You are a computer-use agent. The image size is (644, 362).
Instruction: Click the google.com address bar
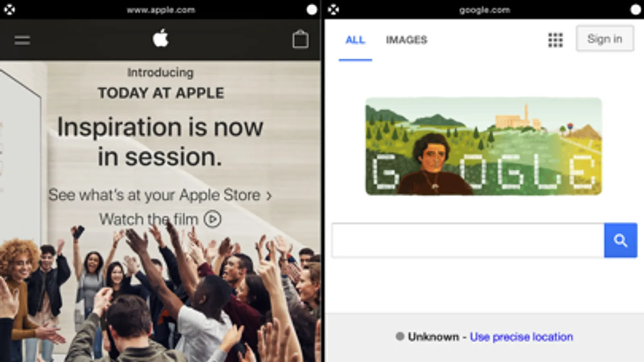point(485,10)
